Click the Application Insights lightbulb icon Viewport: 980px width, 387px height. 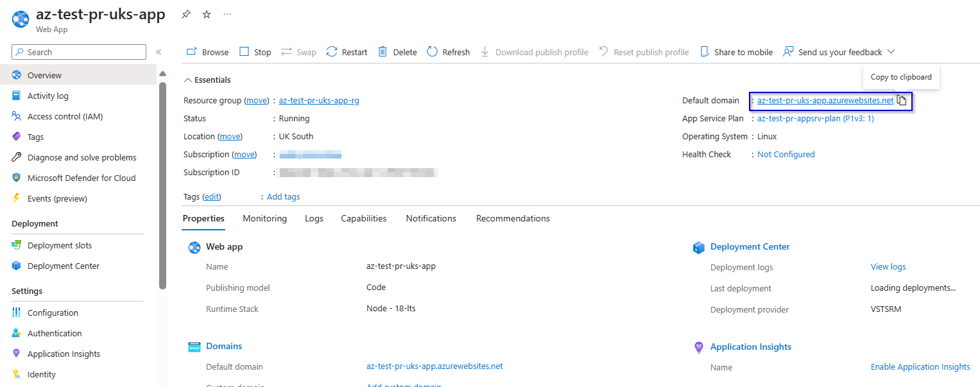pyautogui.click(x=699, y=347)
